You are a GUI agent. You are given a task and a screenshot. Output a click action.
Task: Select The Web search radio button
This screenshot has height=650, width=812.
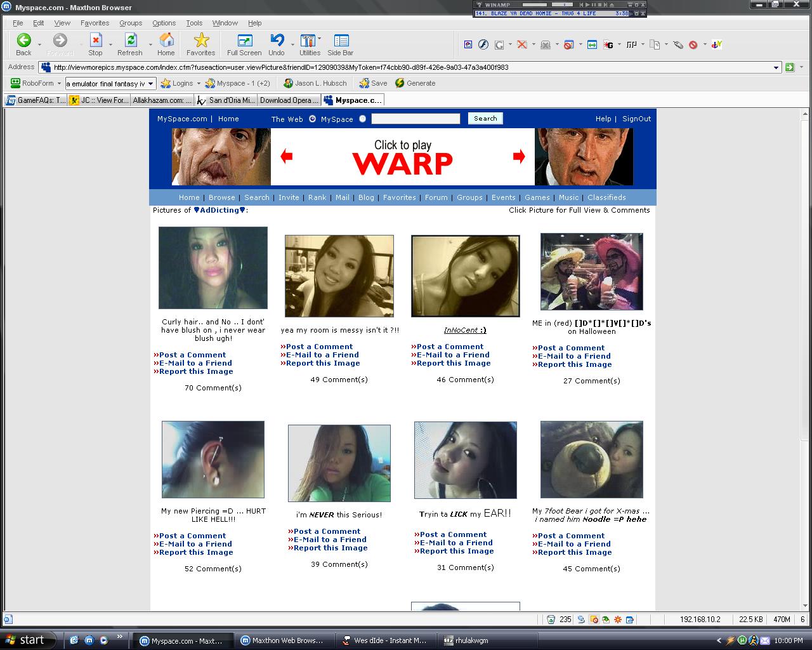(x=312, y=119)
